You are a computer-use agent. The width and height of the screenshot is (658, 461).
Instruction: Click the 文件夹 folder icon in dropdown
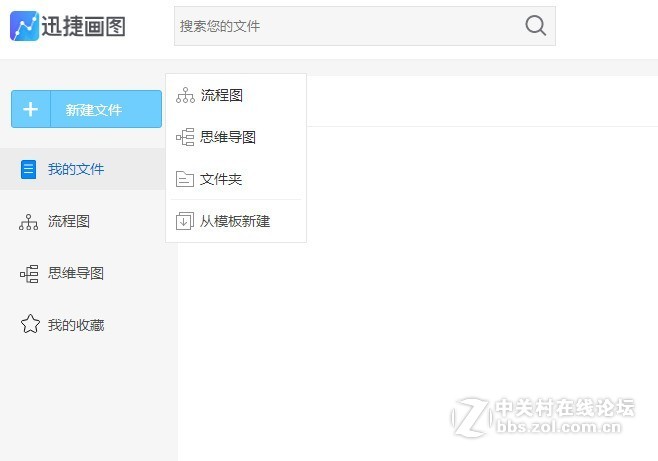tap(185, 179)
